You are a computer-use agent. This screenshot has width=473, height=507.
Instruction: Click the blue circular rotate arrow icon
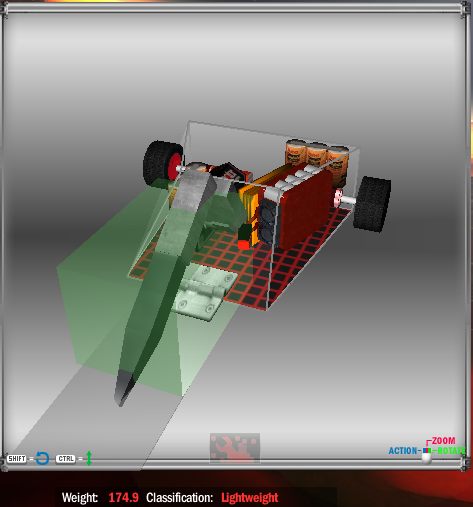click(42, 458)
